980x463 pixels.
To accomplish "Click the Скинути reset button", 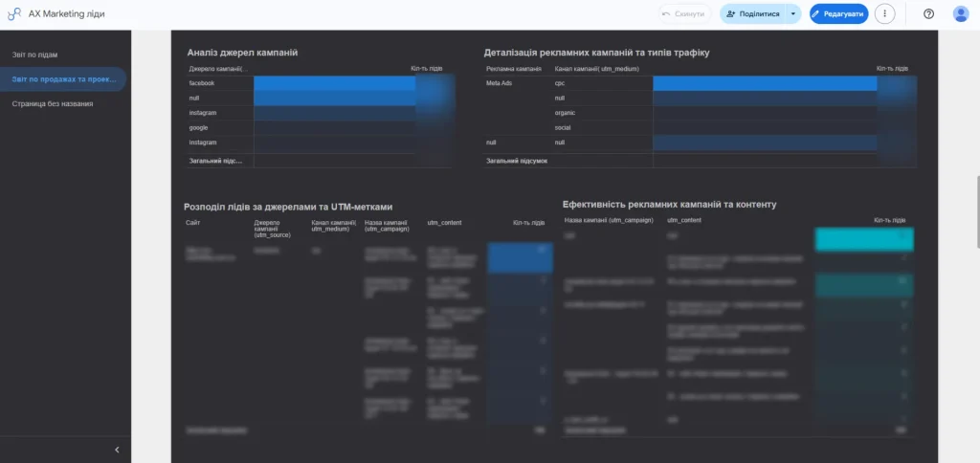I will tap(685, 13).
